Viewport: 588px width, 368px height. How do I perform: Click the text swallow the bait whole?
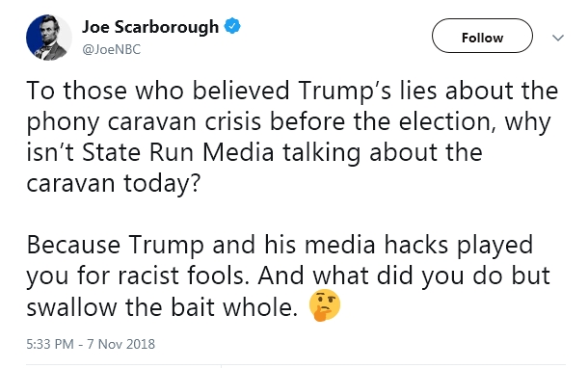click(x=162, y=307)
